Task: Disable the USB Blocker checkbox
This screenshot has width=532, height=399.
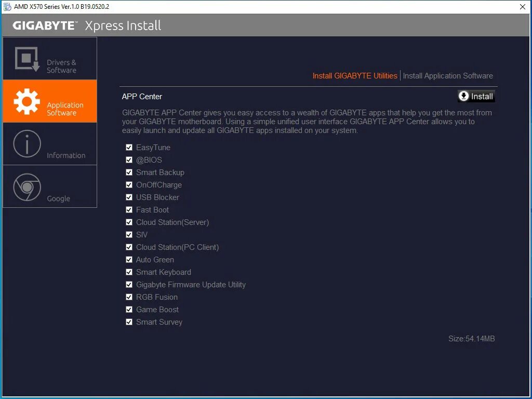Action: point(129,197)
